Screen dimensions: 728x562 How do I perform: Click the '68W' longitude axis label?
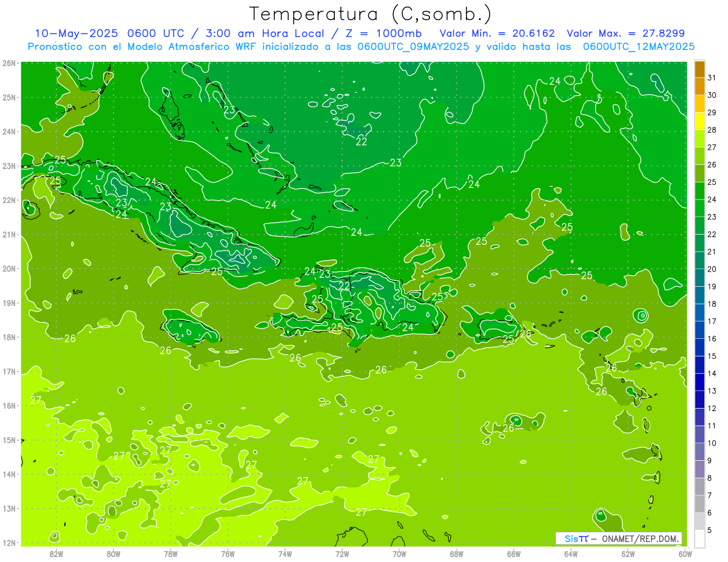pos(456,553)
